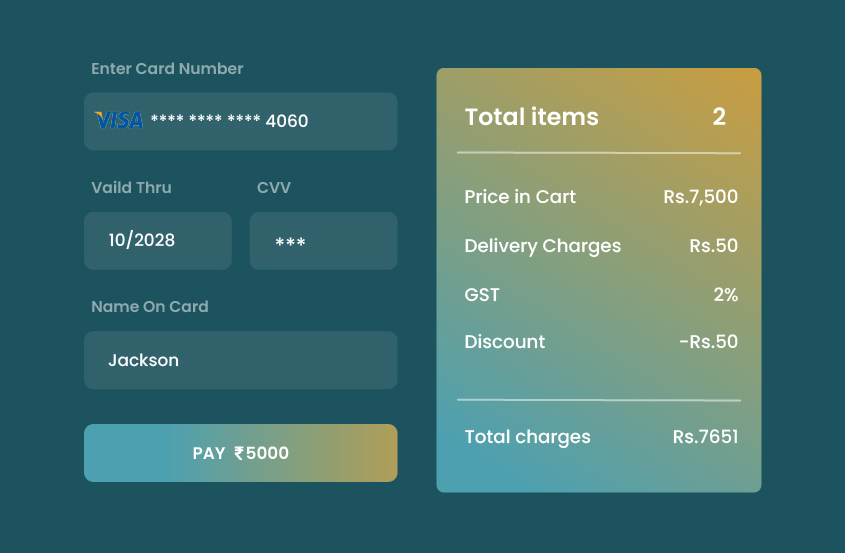Click the Name On Card field with Jackson
The height and width of the screenshot is (553, 845).
click(x=240, y=360)
